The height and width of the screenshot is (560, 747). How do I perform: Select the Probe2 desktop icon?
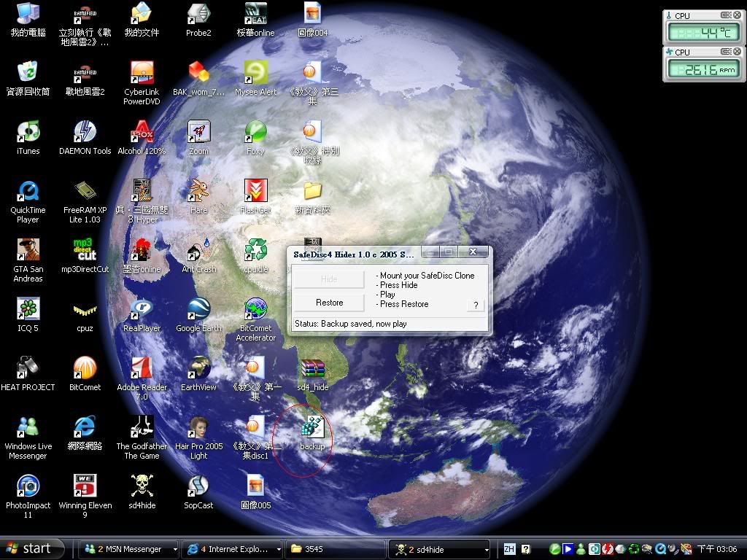198,14
